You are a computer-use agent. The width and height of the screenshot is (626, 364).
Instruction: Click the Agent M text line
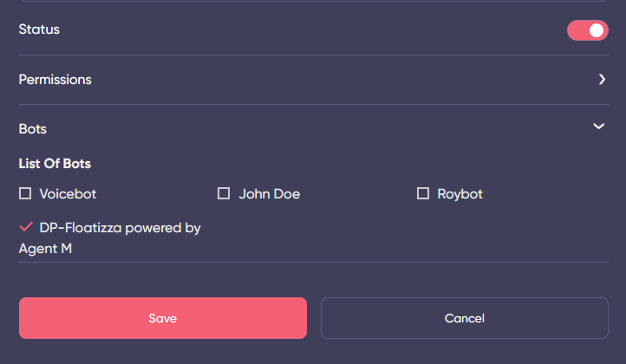(45, 249)
